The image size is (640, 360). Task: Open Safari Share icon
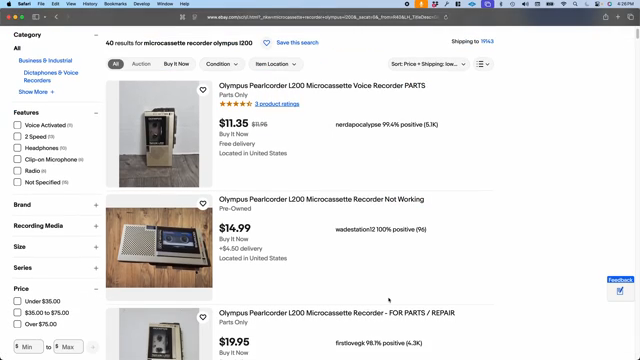click(x=606, y=17)
